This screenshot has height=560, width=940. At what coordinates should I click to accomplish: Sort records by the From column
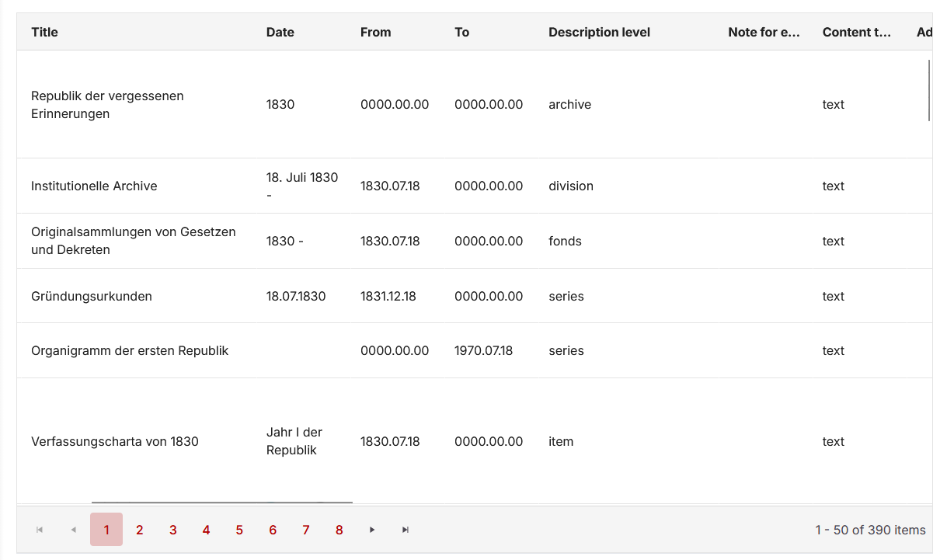[x=375, y=32]
